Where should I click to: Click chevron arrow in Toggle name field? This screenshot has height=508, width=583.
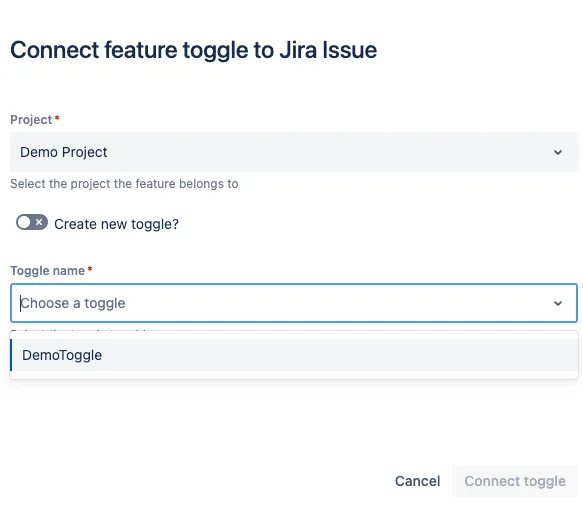pos(558,303)
